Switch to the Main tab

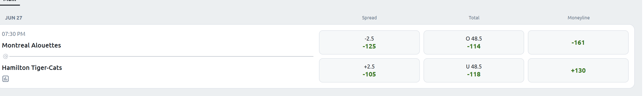pyautogui.click(x=10, y=1)
